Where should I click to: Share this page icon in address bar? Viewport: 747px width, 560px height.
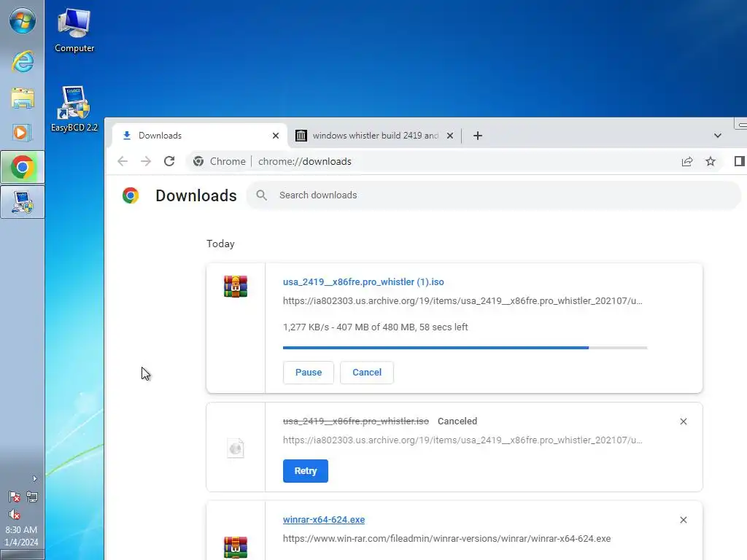[687, 161]
